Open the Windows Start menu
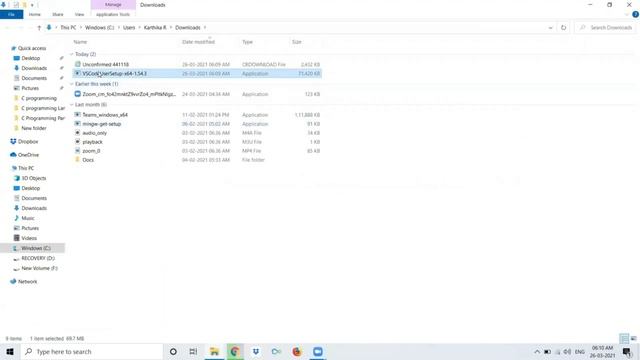 (x=10, y=351)
